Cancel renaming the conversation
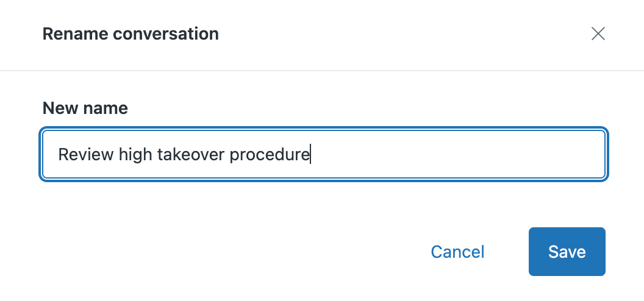This screenshot has width=644, height=301. coord(457,252)
